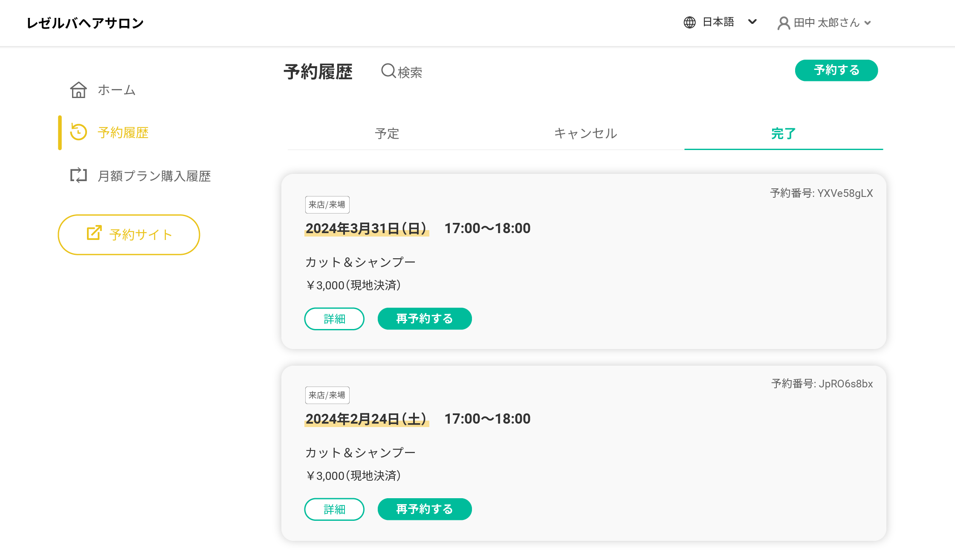Click the external link icon on 予約サイト
Viewport: 955px width, 560px height.
coord(94,233)
